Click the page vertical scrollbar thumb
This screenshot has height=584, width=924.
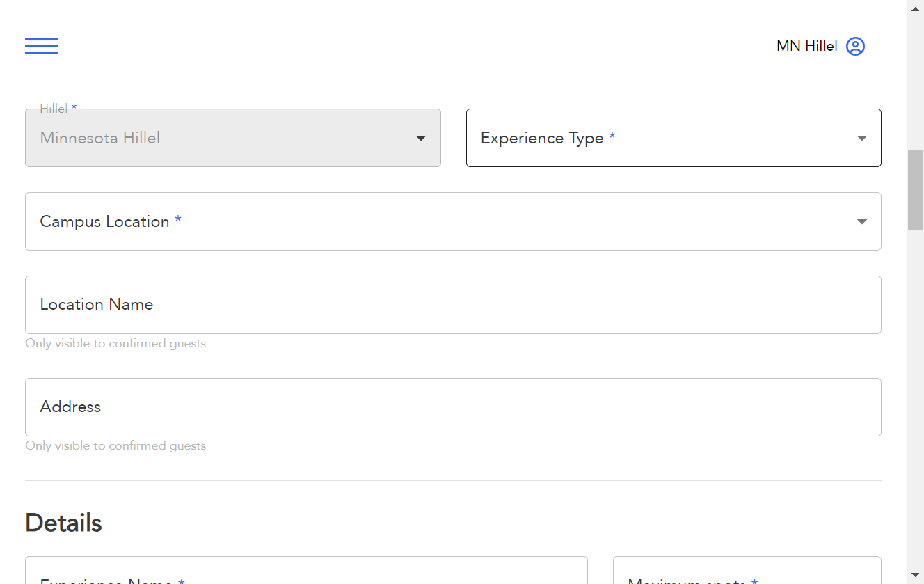(x=915, y=189)
